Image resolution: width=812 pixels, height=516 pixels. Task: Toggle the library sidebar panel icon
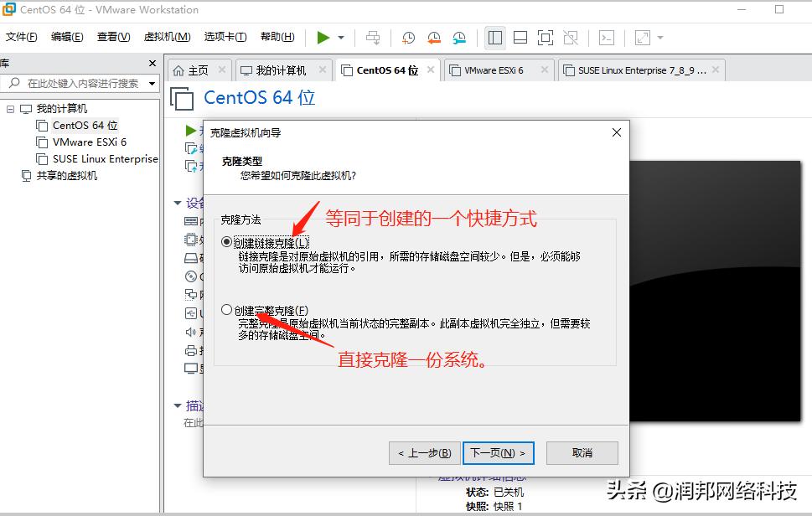[495, 37]
